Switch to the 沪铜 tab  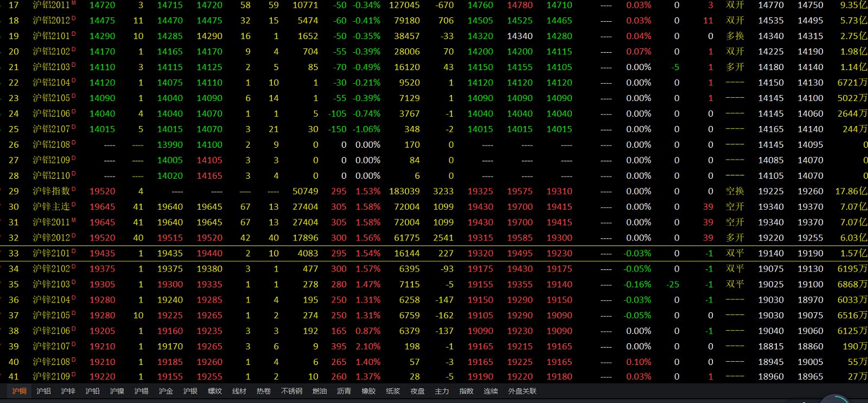pyautogui.click(x=20, y=391)
